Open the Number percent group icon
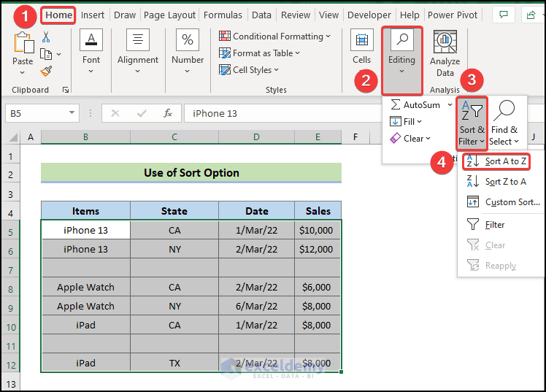 tap(188, 40)
